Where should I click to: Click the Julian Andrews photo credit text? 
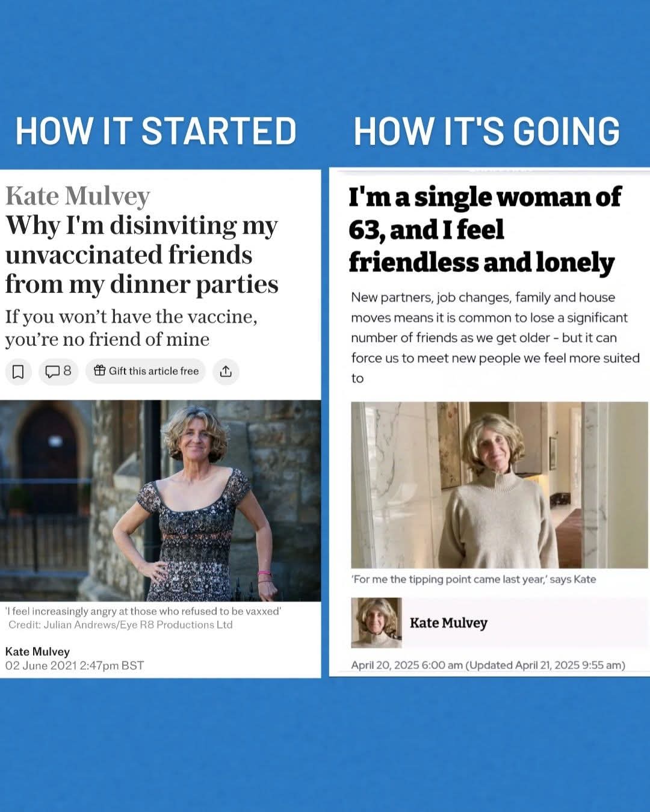pos(120,625)
